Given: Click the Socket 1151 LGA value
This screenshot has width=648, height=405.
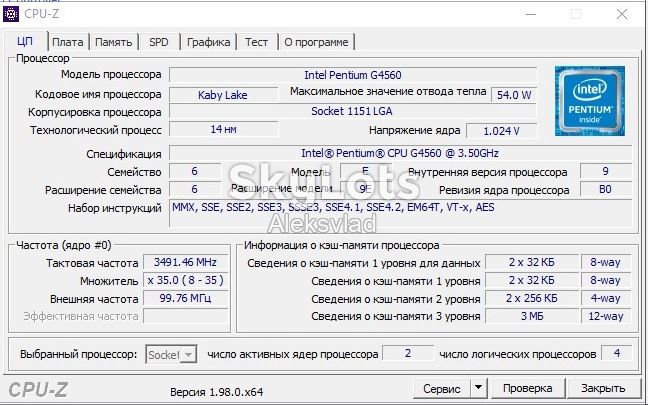Looking at the screenshot, I should click(x=353, y=111).
